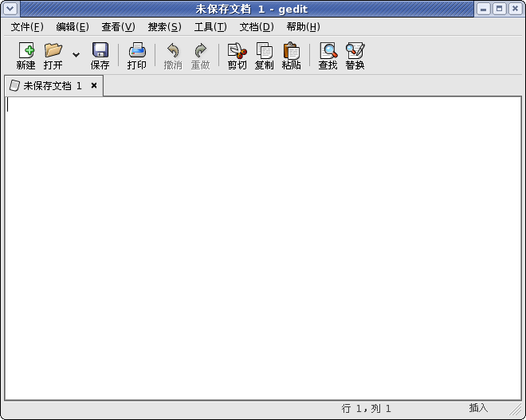The width and height of the screenshot is (526, 420).
Task: Open the 查看(V) menu
Action: (x=118, y=27)
